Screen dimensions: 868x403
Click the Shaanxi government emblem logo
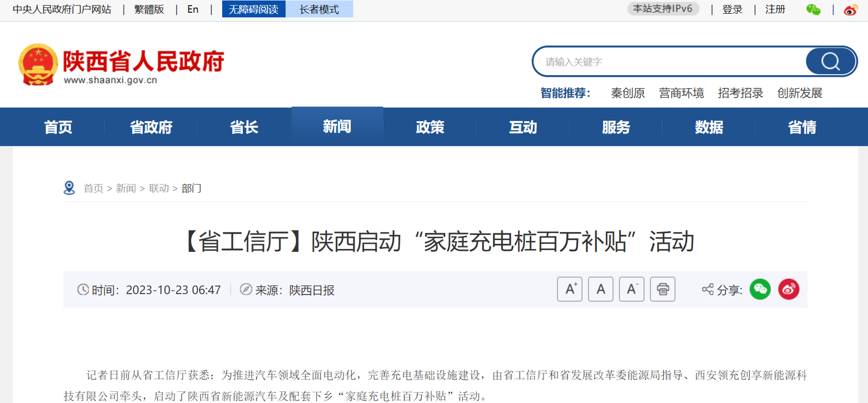pos(38,64)
